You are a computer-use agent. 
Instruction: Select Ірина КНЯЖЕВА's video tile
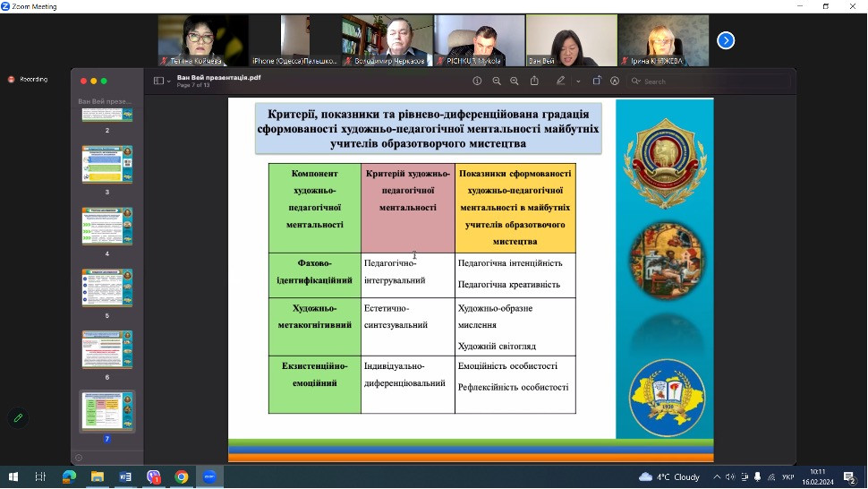pyautogui.click(x=663, y=40)
